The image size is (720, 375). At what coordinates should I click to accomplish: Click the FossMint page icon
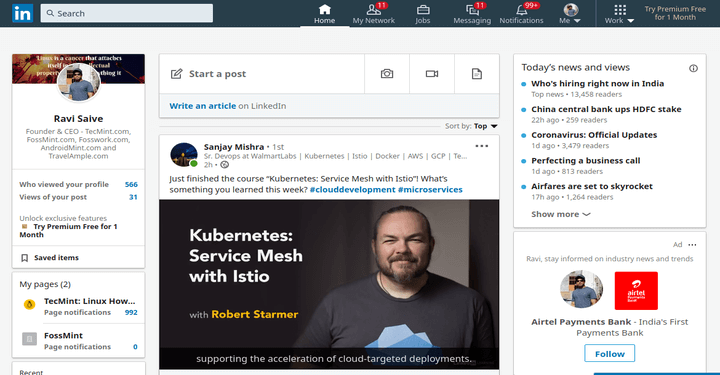click(x=29, y=339)
